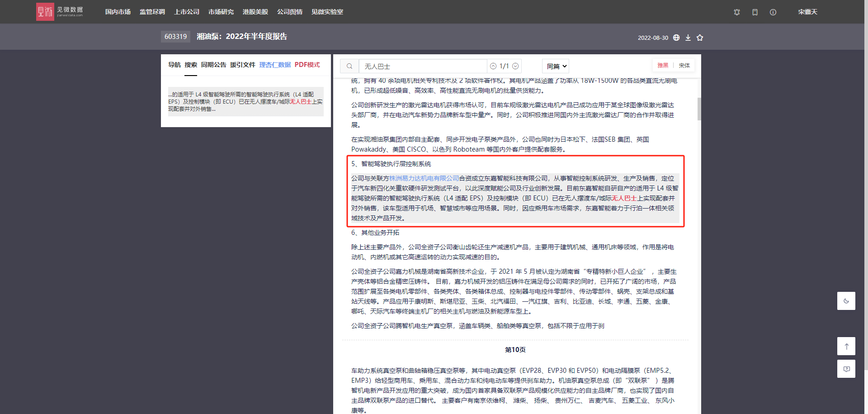Click the heading 5、智能驾驶执行层控制系统
Viewport: 868px width, 414px height.
point(391,164)
